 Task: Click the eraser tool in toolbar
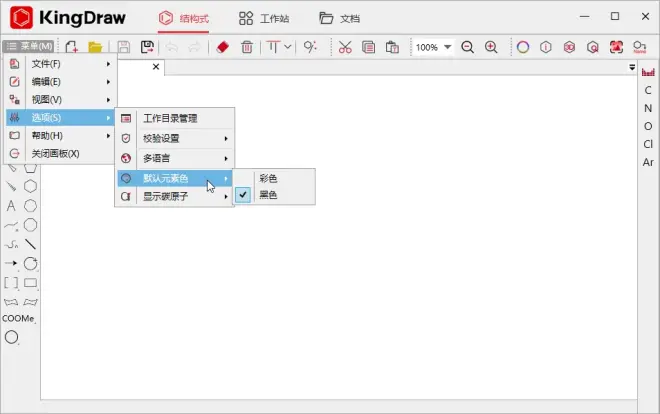click(x=223, y=47)
